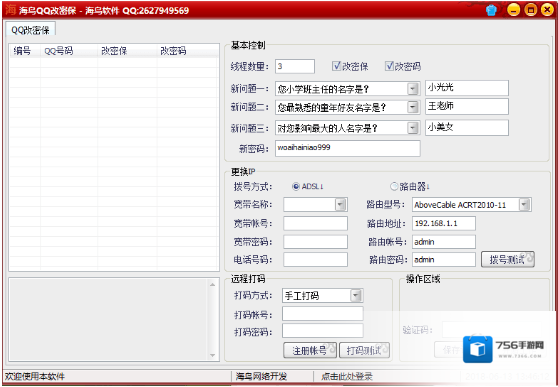This screenshot has height=387, width=558.
Task: Click the 拨号测试 button
Action: coord(508,260)
